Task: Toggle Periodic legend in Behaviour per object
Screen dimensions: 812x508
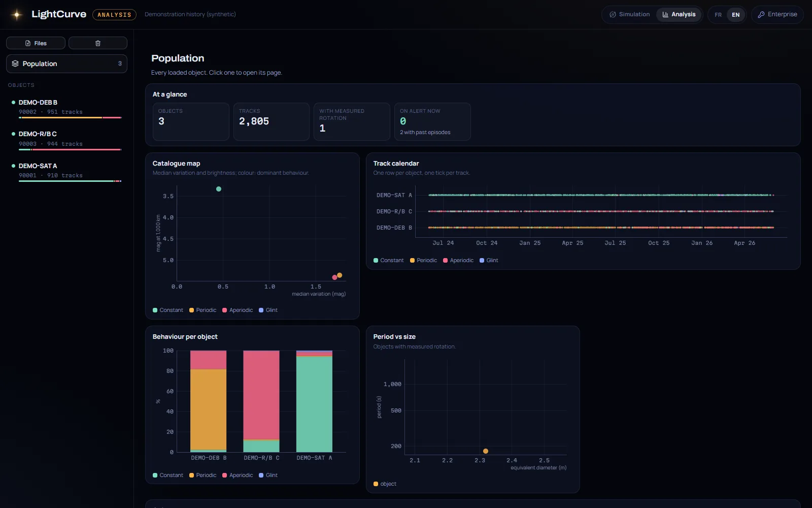Action: [203, 475]
